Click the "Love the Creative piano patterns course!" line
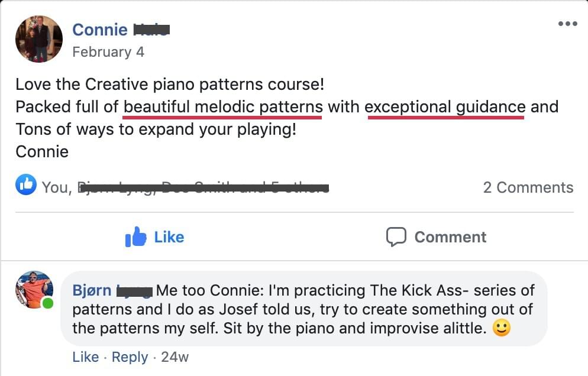 pyautogui.click(x=170, y=84)
